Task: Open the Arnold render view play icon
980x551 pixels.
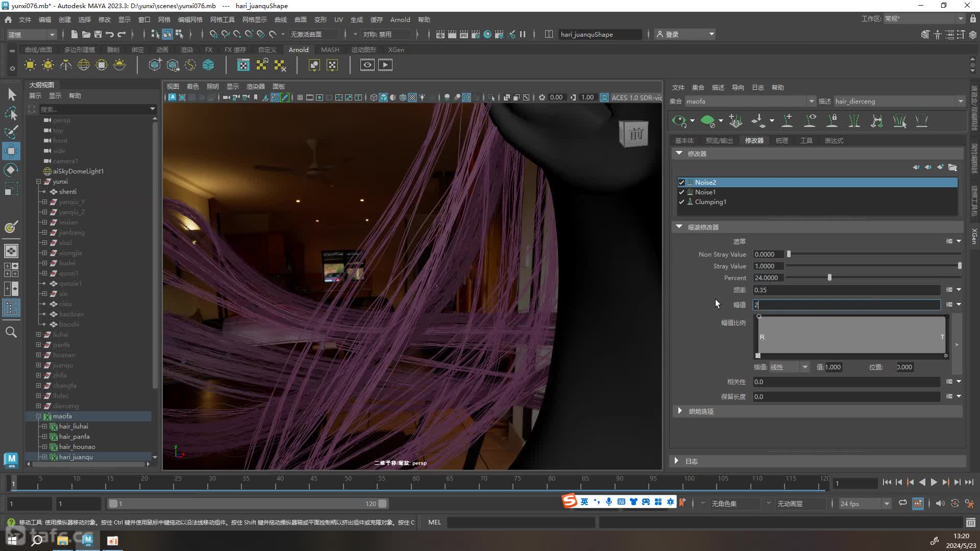Action: tap(385, 65)
